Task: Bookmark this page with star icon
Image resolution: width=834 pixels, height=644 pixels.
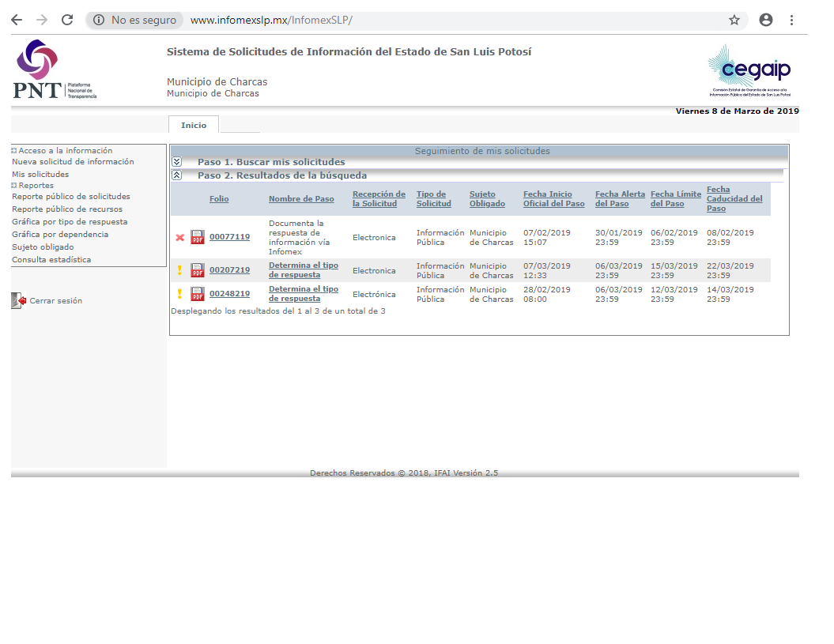Action: (x=734, y=20)
